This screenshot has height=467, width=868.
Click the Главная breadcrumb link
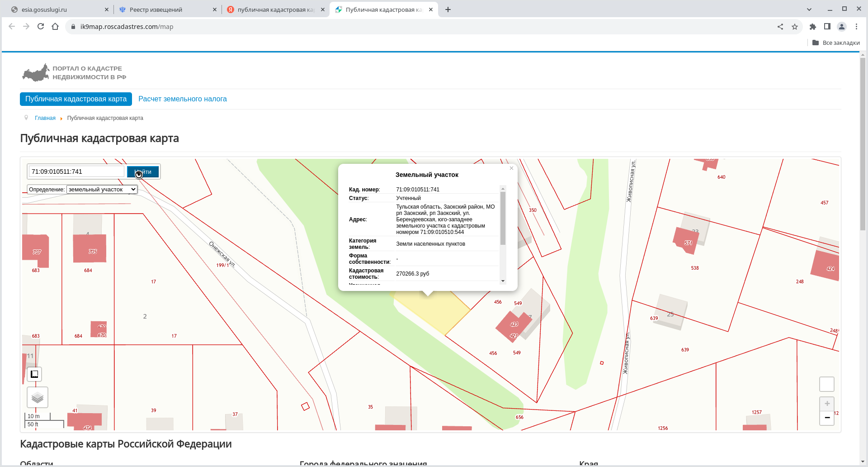(45, 118)
